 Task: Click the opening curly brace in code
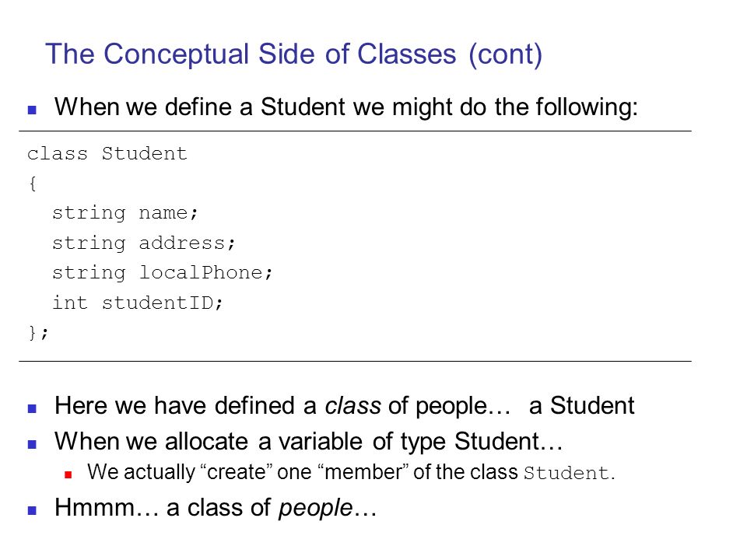coord(33,184)
